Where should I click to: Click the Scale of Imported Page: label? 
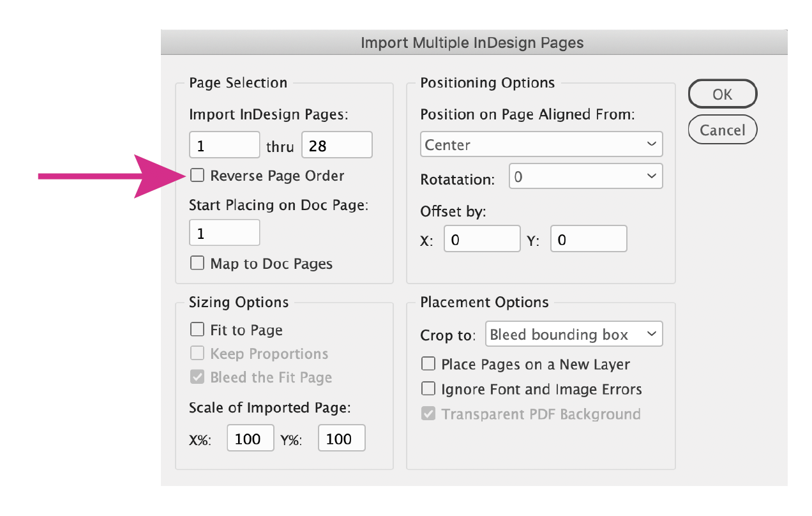click(270, 407)
